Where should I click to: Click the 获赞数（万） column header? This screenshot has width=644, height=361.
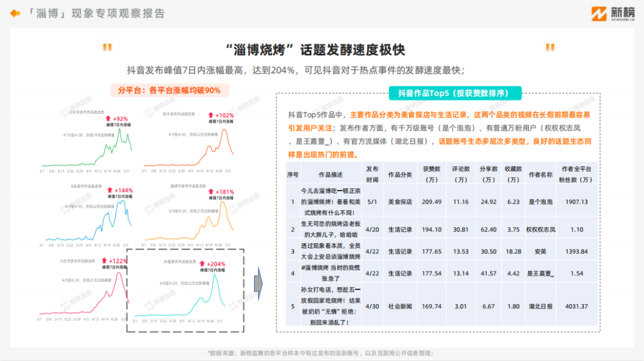point(432,175)
